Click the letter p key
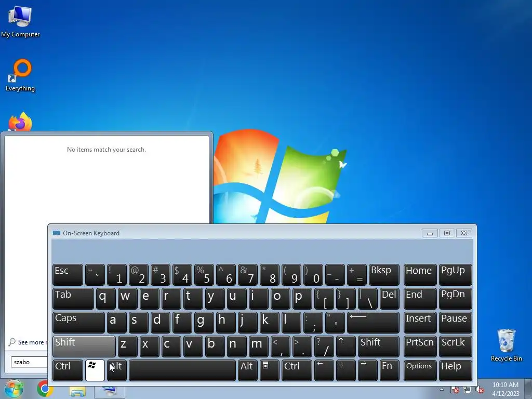The height and width of the screenshot is (399, 532). point(302,299)
